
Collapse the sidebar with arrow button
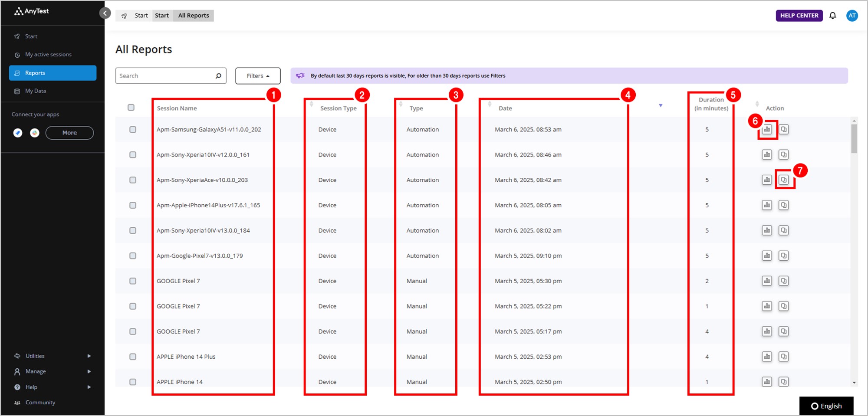(105, 13)
